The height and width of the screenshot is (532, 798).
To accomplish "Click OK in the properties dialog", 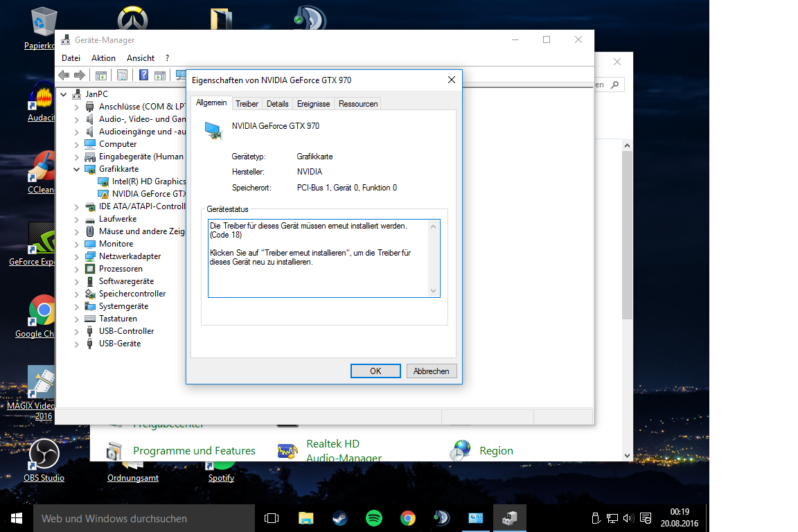I will (x=375, y=371).
